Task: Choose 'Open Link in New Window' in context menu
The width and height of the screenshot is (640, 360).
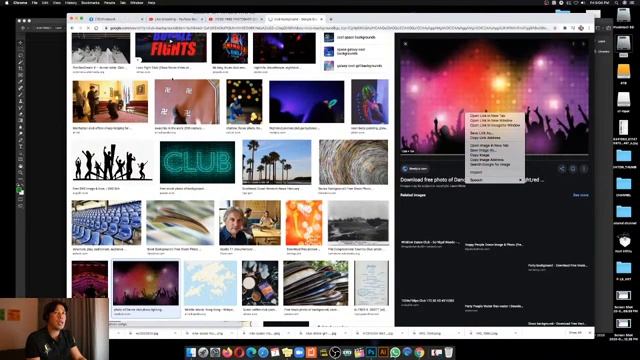Action: (491, 120)
